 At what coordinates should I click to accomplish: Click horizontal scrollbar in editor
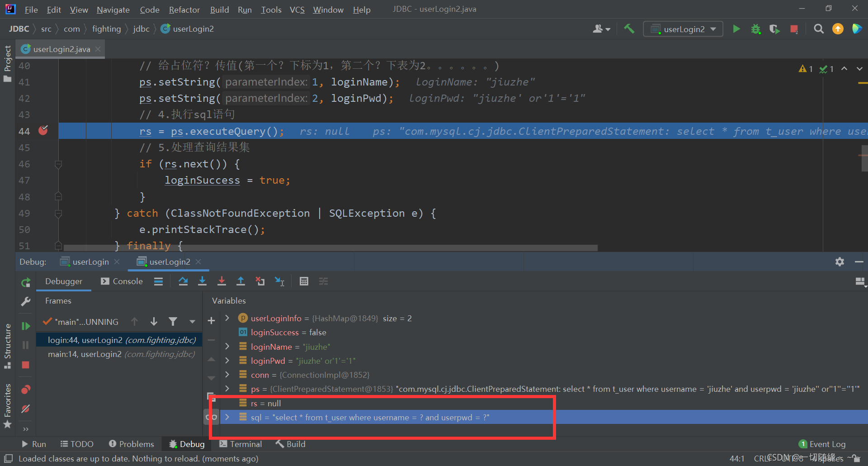point(330,248)
